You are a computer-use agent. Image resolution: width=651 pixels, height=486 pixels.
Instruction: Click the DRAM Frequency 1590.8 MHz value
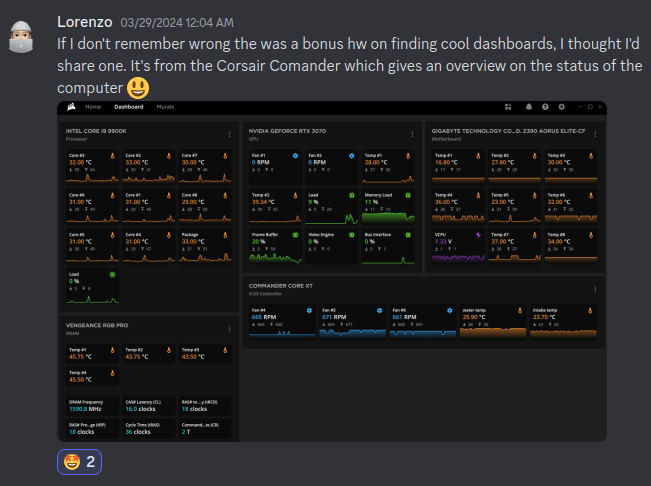click(85, 409)
